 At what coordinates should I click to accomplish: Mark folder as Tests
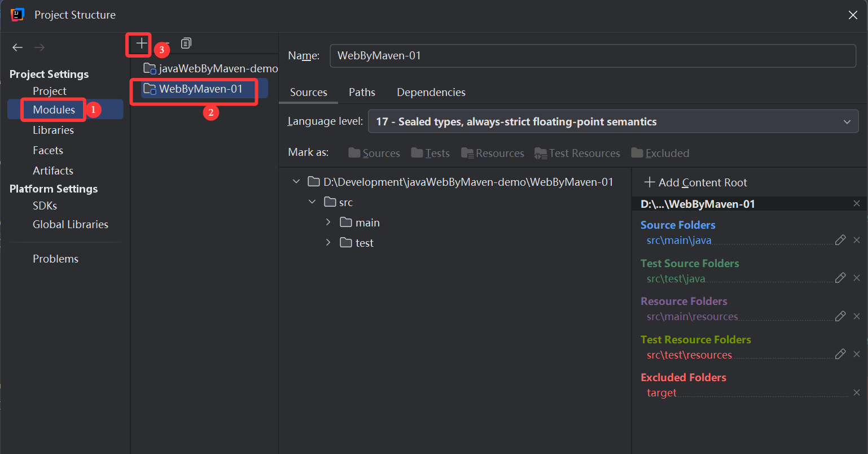[x=431, y=153]
